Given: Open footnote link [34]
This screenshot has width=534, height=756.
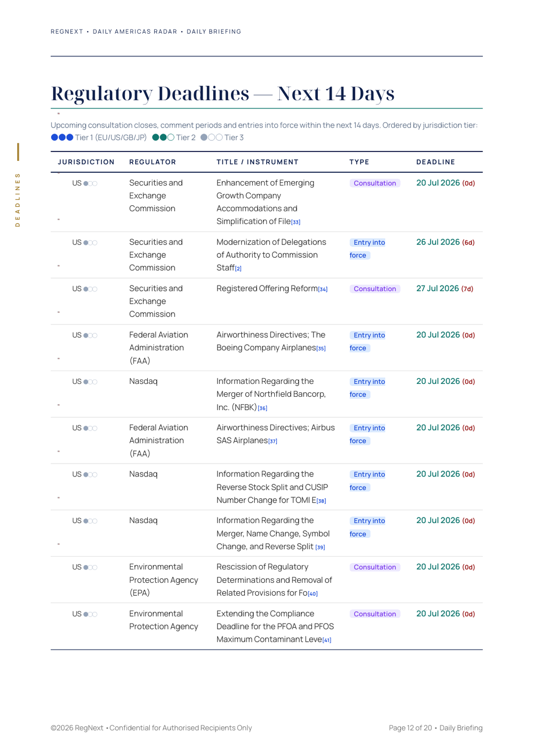Looking at the screenshot, I should pos(323,289).
